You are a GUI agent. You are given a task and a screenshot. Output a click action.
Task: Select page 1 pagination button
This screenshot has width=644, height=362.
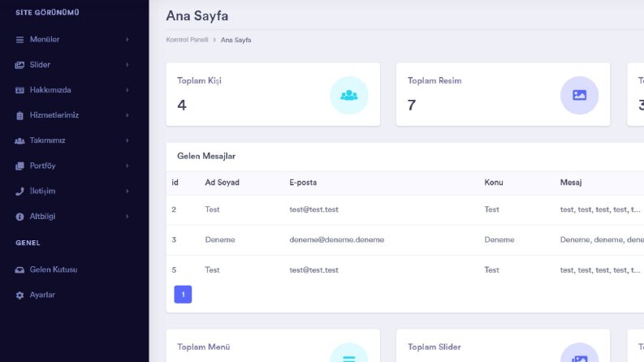point(183,295)
